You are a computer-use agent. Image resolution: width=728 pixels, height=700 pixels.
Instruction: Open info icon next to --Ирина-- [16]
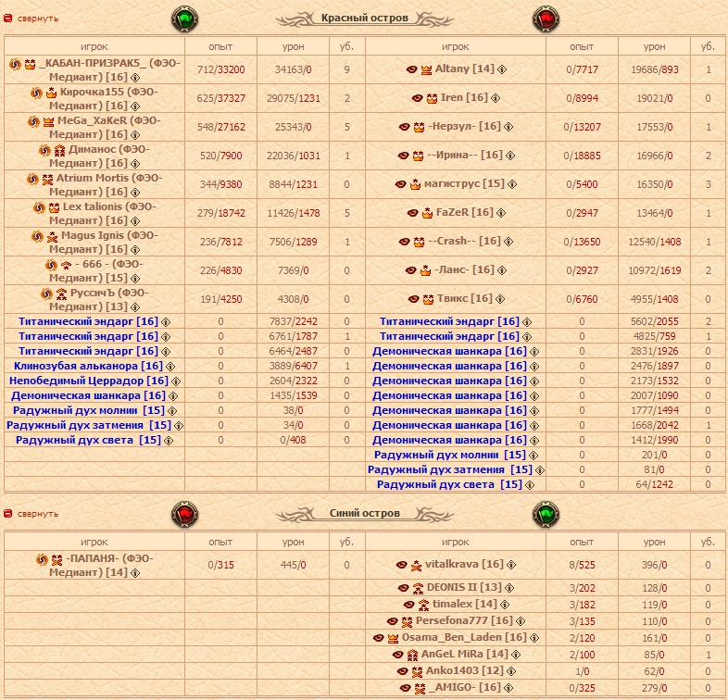[x=510, y=156]
